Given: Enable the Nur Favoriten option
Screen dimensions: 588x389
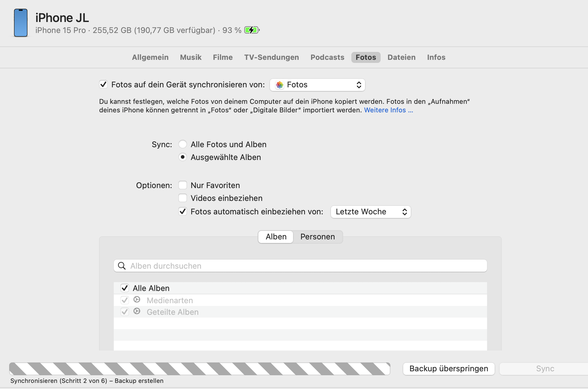Looking at the screenshot, I should click(183, 185).
